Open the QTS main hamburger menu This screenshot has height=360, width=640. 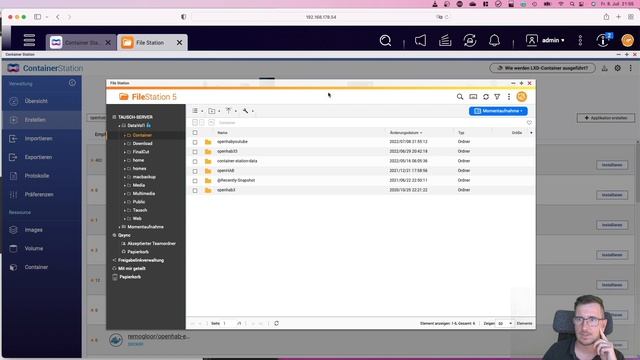(x=29, y=40)
